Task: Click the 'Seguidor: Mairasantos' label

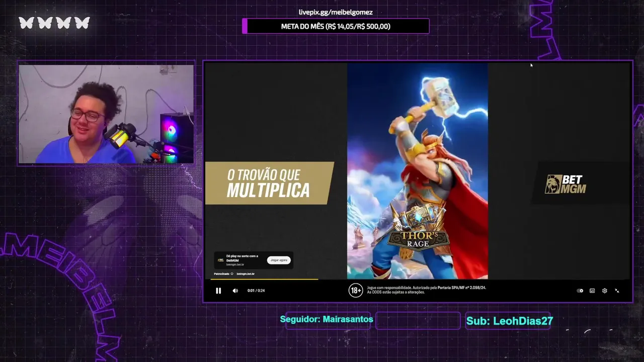Action: (x=327, y=319)
